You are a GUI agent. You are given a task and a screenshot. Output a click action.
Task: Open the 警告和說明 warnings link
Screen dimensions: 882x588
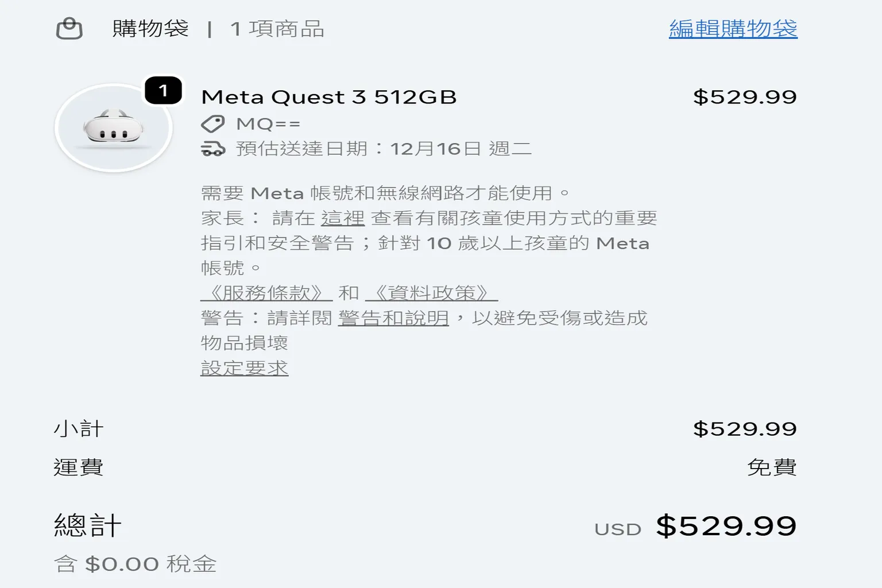click(394, 318)
